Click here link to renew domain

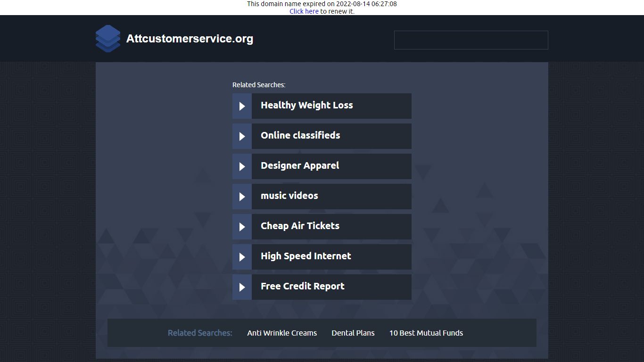tap(304, 11)
